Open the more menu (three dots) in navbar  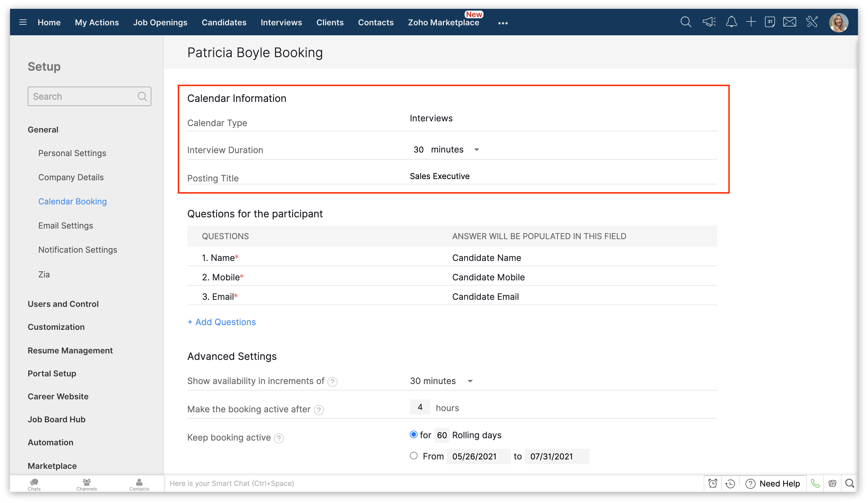coord(503,23)
